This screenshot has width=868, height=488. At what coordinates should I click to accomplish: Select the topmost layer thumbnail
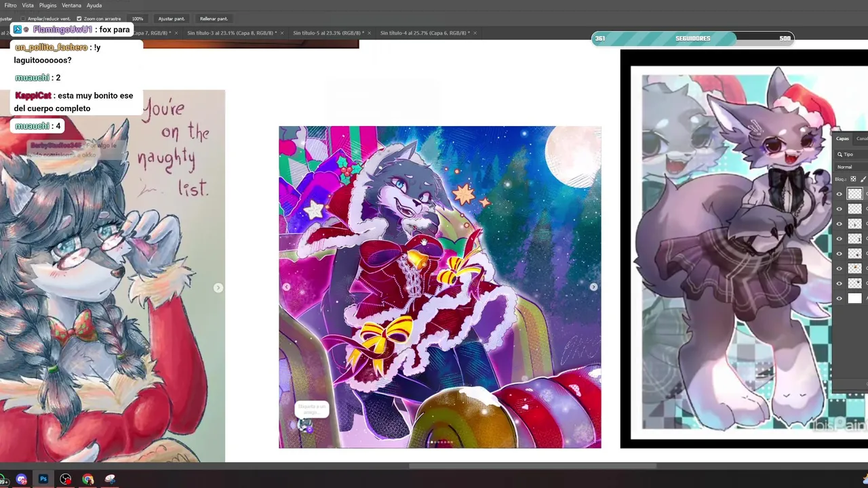(854, 194)
